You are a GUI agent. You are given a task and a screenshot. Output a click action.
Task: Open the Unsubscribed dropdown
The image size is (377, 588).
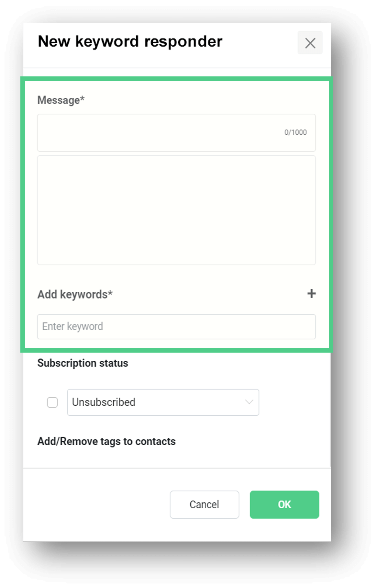pyautogui.click(x=163, y=402)
